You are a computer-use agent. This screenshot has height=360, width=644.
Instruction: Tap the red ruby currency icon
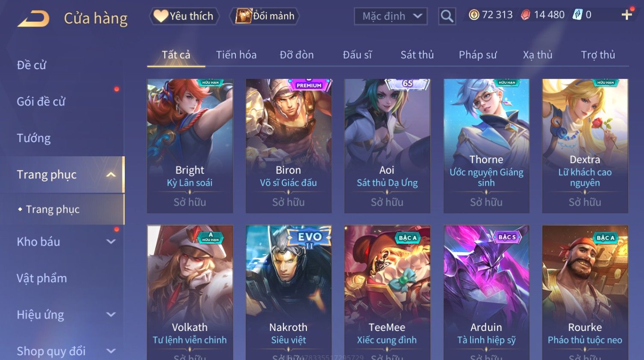coord(526,15)
